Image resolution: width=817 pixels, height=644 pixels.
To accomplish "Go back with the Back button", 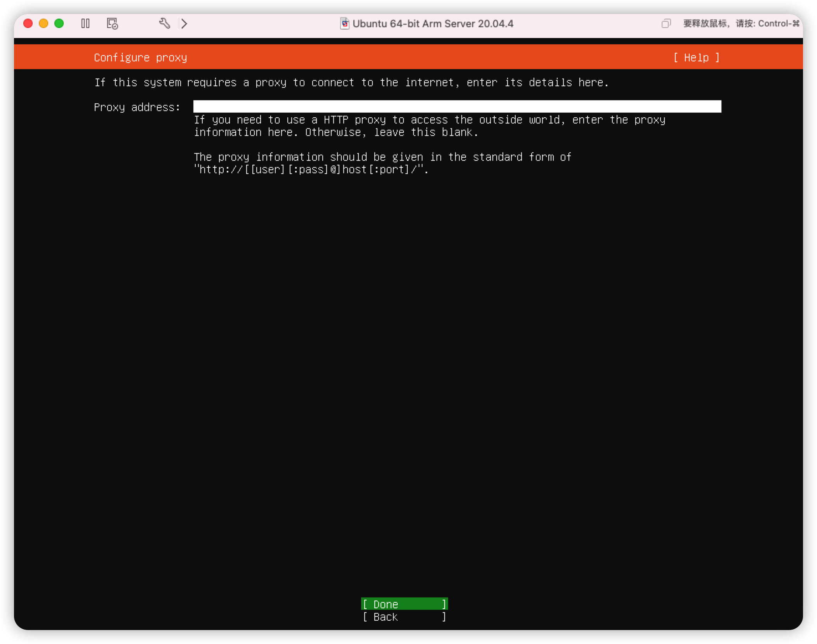I will [x=404, y=617].
